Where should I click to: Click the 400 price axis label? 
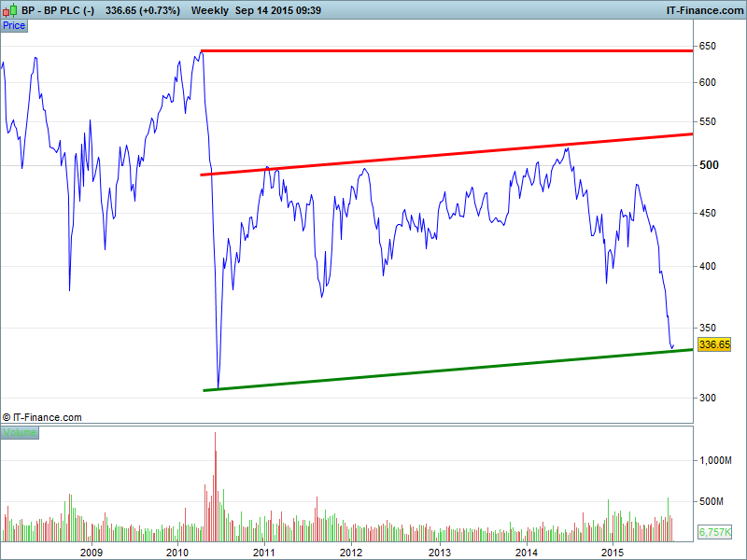pos(707,266)
